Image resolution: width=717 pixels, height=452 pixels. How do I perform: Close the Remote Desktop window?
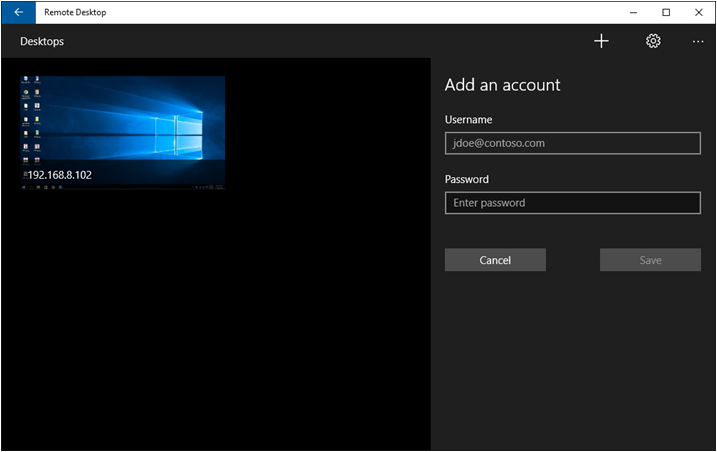[699, 12]
